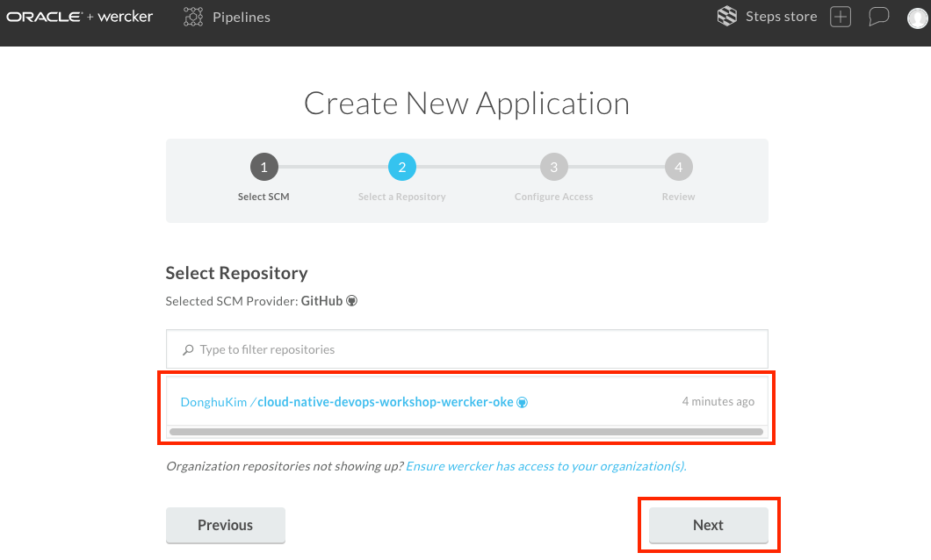Click the Oracle + wercker logo
Viewport: 931px width, 560px height.
pos(80,17)
